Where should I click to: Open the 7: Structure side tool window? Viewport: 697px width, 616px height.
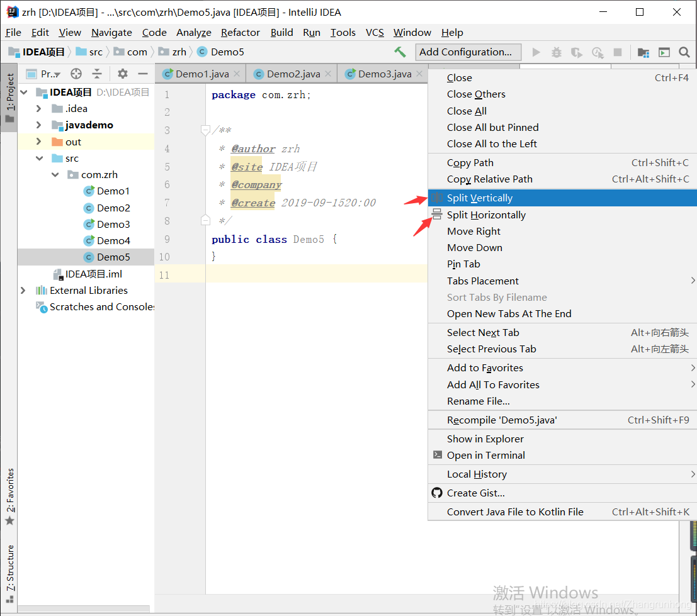9,573
